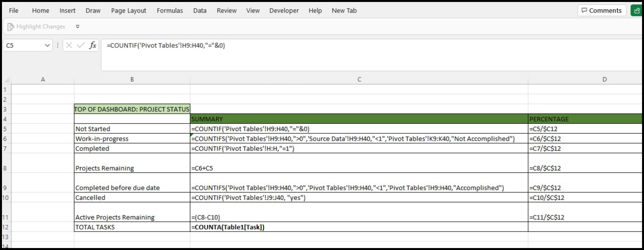Open the File menu
The image size is (644, 250).
coord(14,11)
